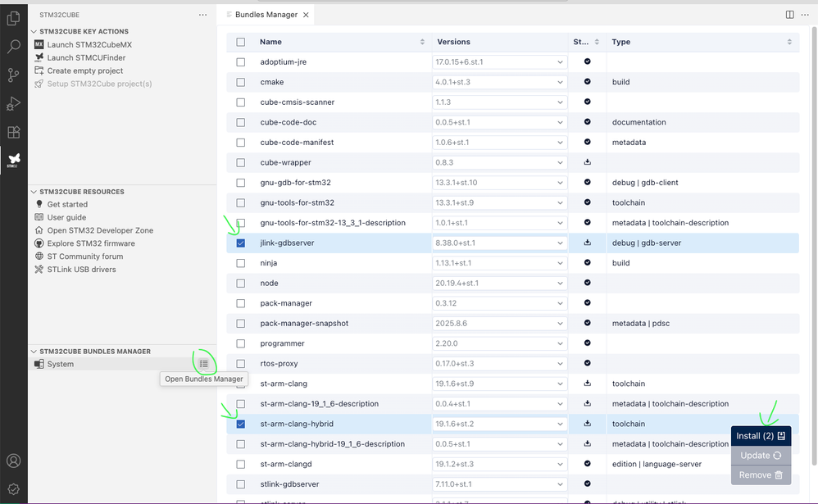Click installed status icon for st-arm-clangd
The width and height of the screenshot is (818, 504).
click(x=588, y=464)
